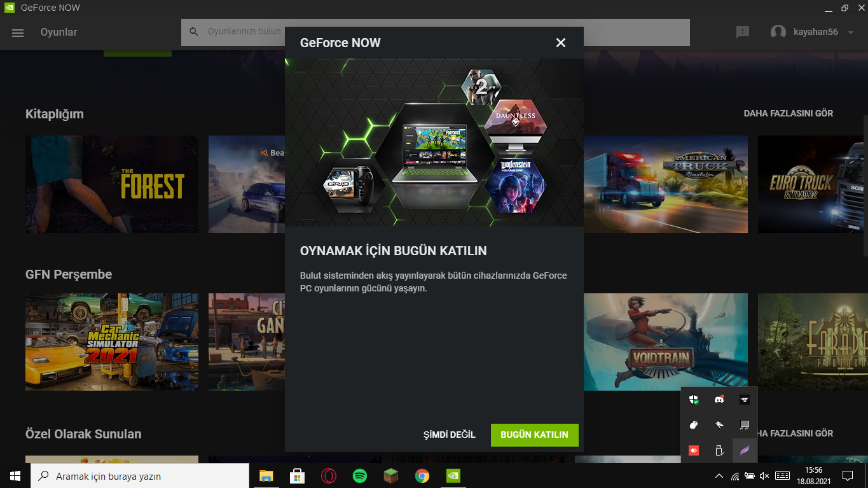Click the dialog's promotional banner image
This screenshot has width=868, height=488.
[434, 143]
